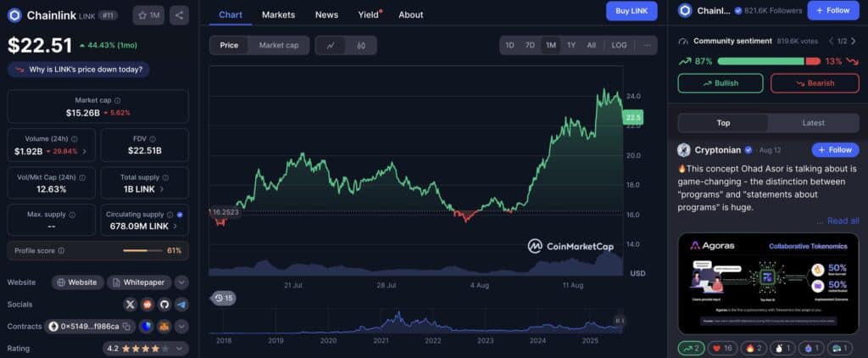Open Chainlink's X (Twitter) social link
The height and width of the screenshot is (358, 868).
[130, 305]
